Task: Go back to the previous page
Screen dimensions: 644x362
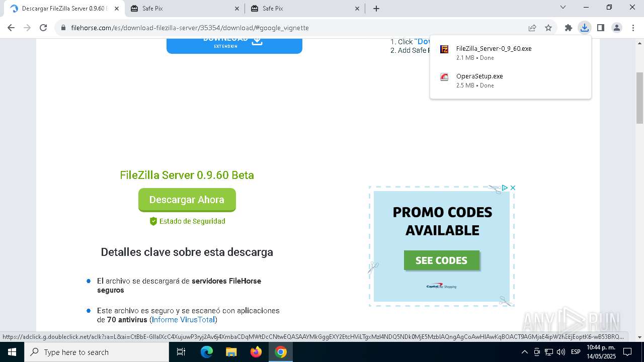Action: point(11,28)
